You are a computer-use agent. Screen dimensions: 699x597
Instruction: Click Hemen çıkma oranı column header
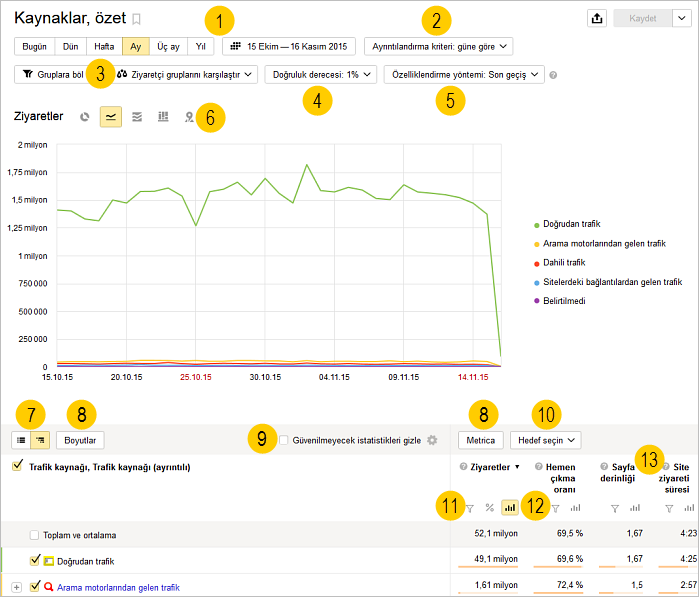(x=561, y=478)
